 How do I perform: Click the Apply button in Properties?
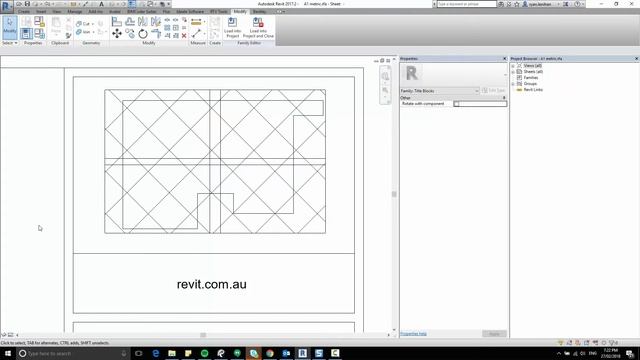tap(494, 334)
